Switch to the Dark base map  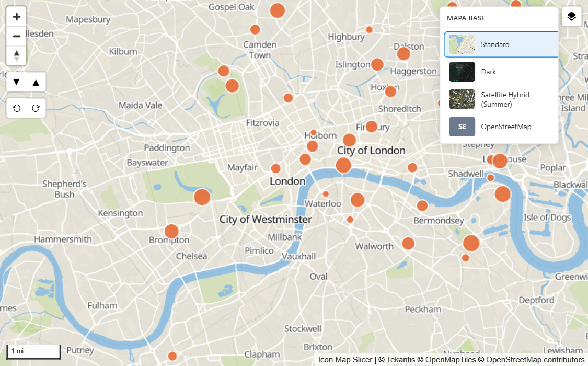pyautogui.click(x=501, y=72)
